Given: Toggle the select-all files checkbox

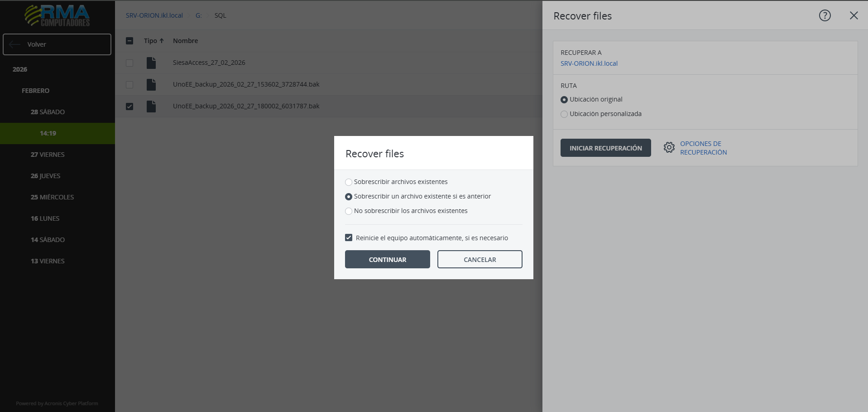Looking at the screenshot, I should tap(129, 41).
